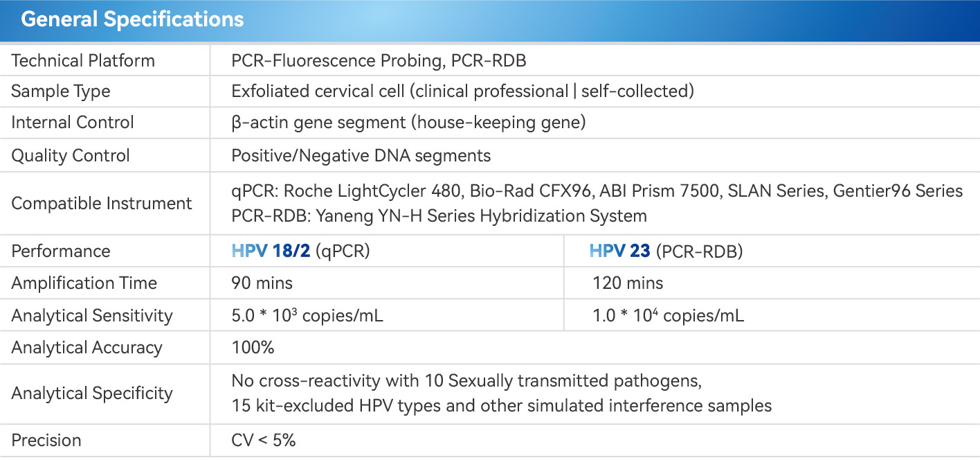Click the 1.0 * 10⁴ copies/mL sensitivity value
Screen dimensions: 980x460
(x=668, y=316)
